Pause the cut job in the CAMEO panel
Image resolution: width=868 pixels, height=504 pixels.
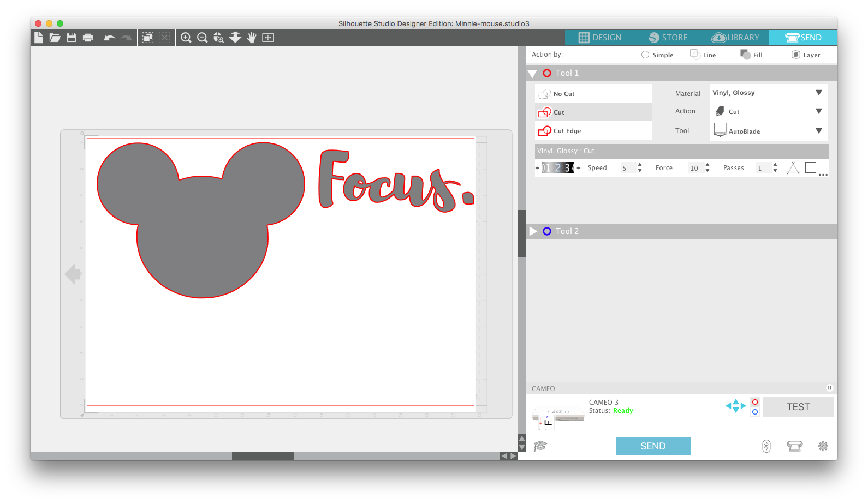click(x=829, y=388)
